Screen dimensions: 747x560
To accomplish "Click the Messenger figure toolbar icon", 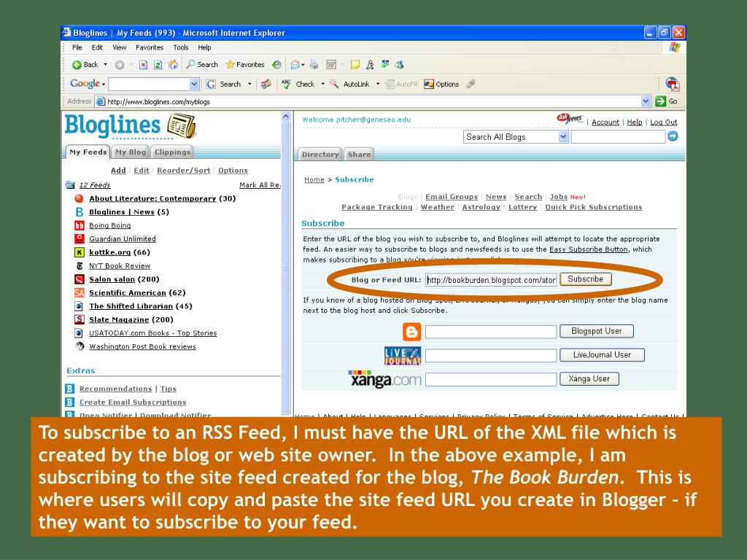I will coord(370,65).
